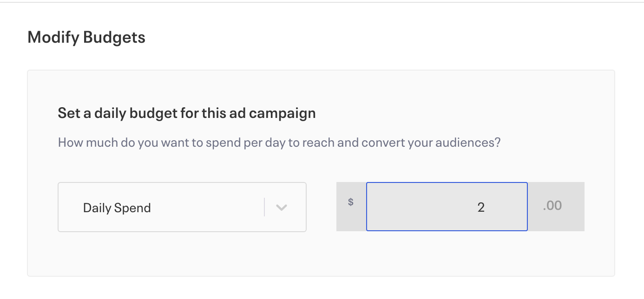Click the vertical divider beside the chevron
The image size is (644, 299).
tap(264, 207)
